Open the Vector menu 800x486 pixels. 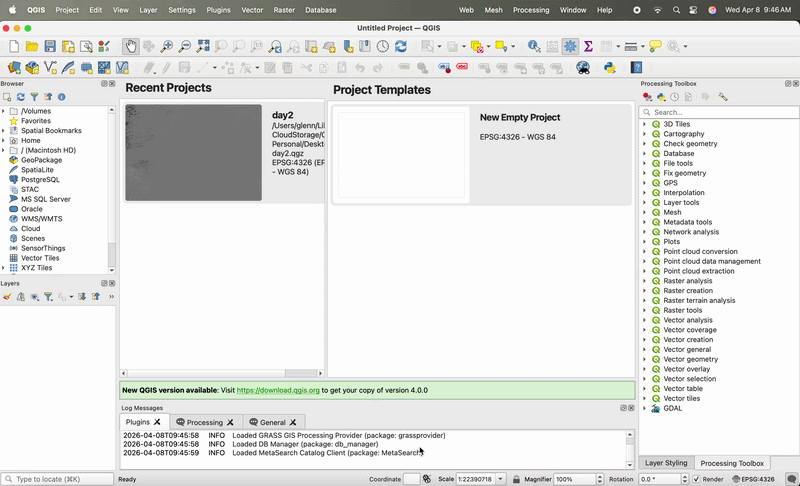pos(252,10)
